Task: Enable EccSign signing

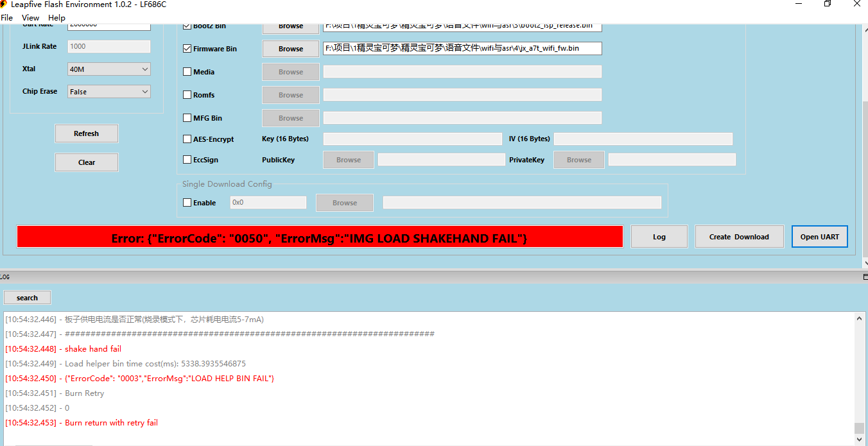Action: 187,159
